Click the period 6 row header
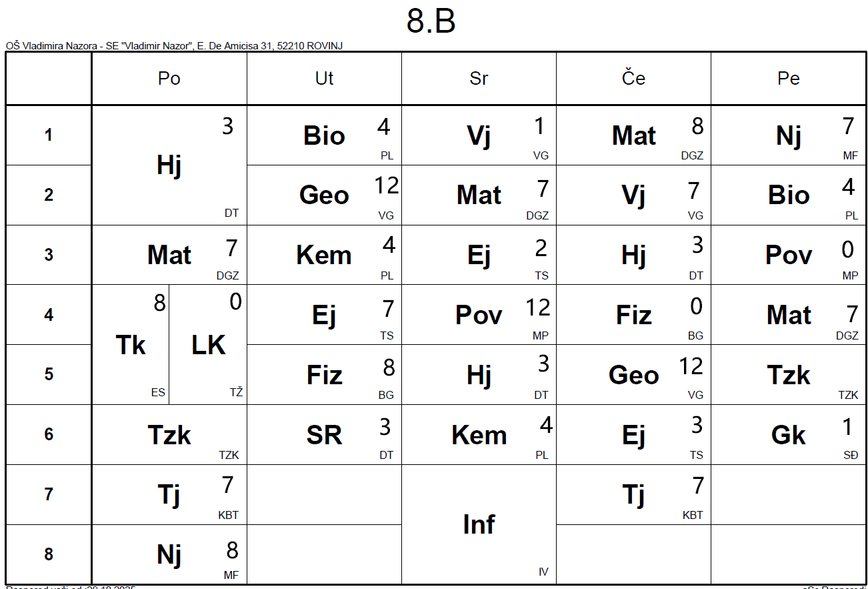This screenshot has width=868, height=589. coord(49,435)
